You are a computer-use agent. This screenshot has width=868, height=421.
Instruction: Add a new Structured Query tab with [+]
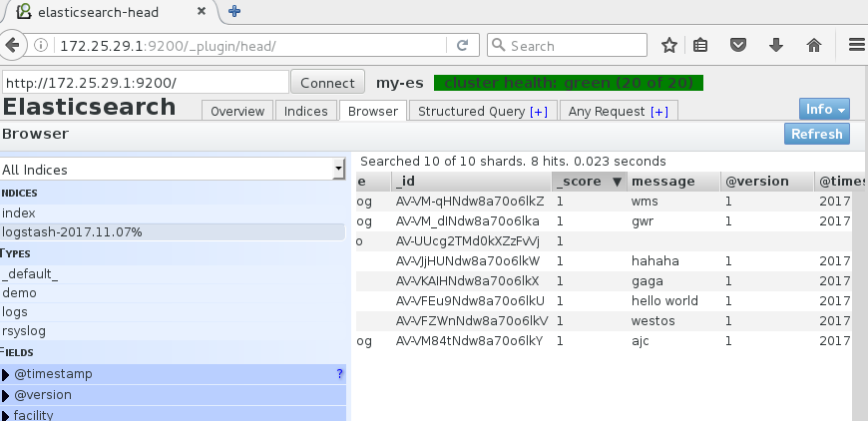[x=539, y=112]
